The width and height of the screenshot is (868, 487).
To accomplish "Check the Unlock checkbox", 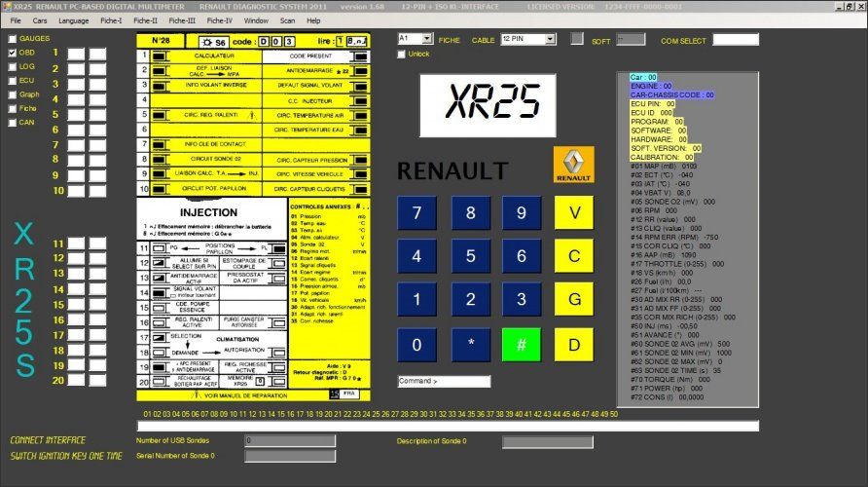I will point(401,55).
